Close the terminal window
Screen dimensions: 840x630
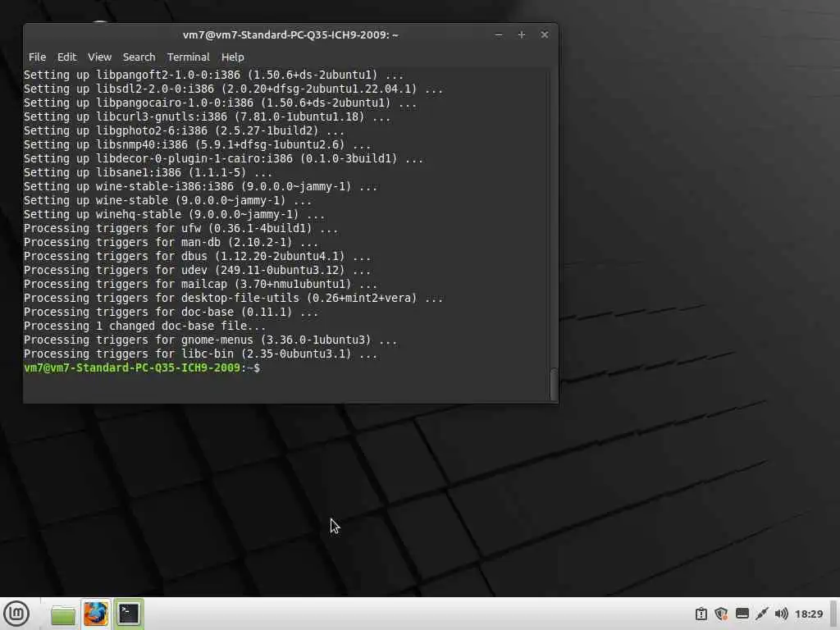point(545,34)
